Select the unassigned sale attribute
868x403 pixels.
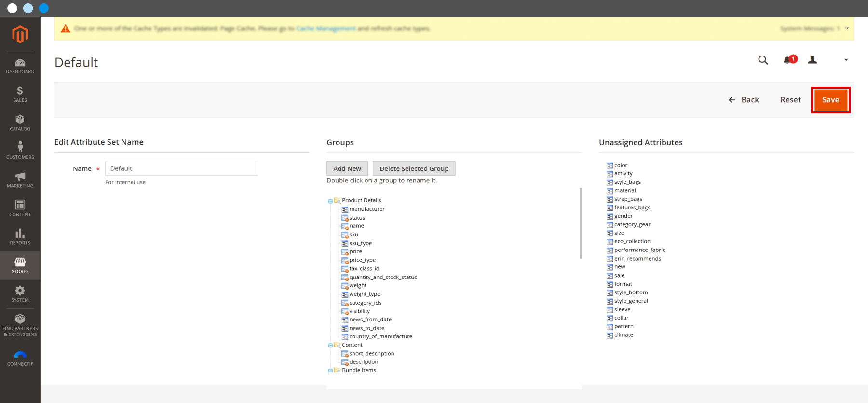[619, 276]
